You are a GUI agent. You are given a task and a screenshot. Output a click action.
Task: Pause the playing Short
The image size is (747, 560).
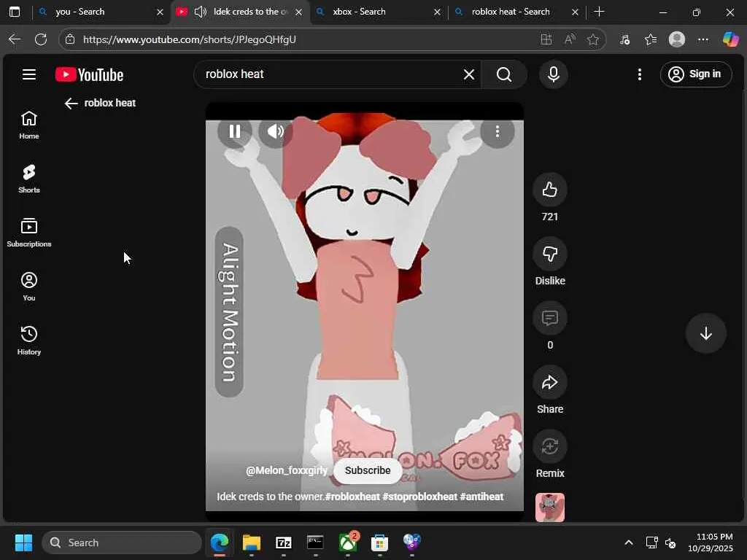coord(235,131)
